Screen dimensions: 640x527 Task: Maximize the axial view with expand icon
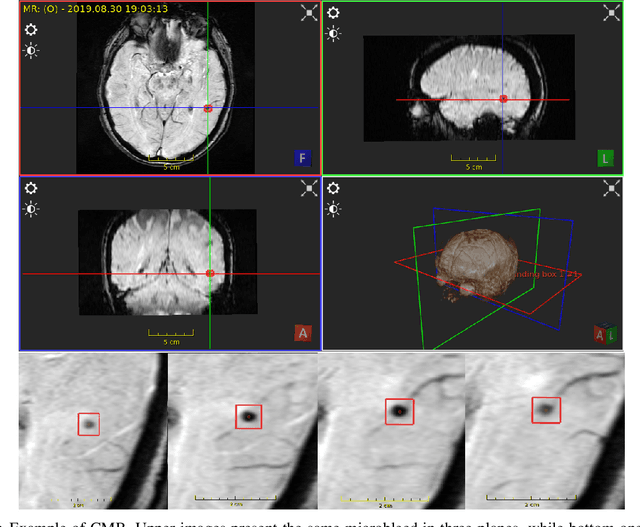[x=309, y=14]
